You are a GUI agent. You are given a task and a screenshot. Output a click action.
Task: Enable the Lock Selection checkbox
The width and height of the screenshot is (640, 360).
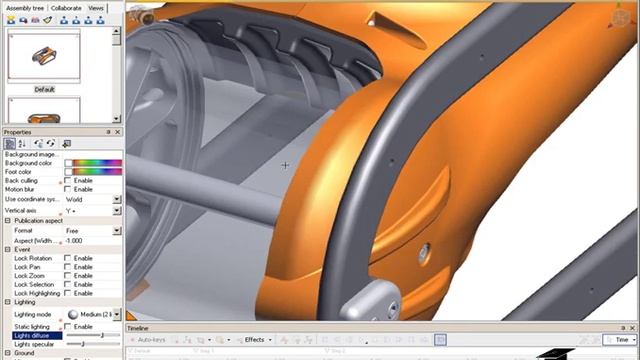(x=68, y=284)
